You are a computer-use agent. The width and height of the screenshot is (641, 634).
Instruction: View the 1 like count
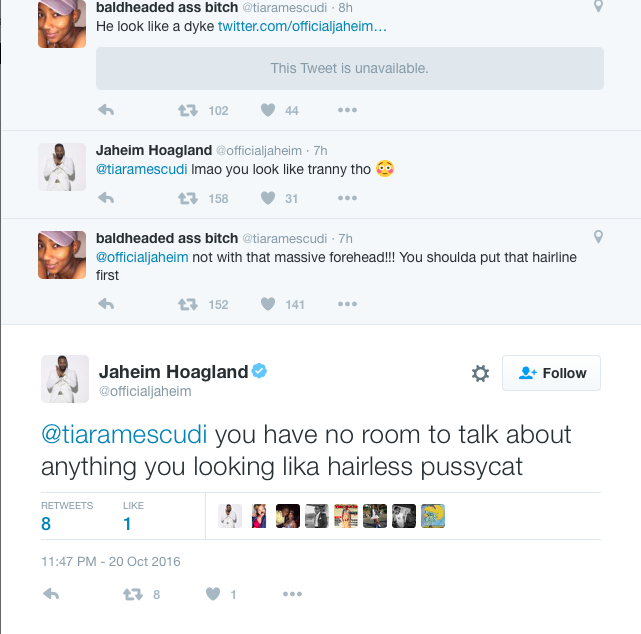[x=134, y=515]
